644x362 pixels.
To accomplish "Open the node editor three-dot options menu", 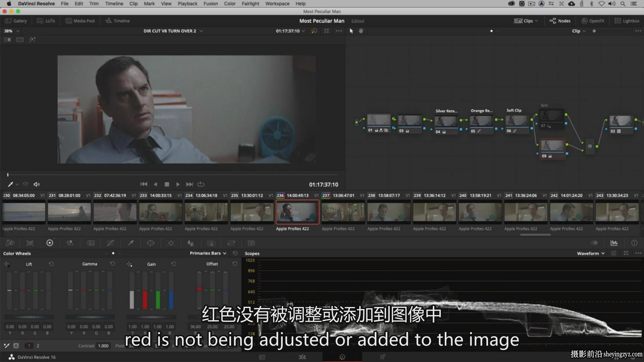I will (x=638, y=31).
